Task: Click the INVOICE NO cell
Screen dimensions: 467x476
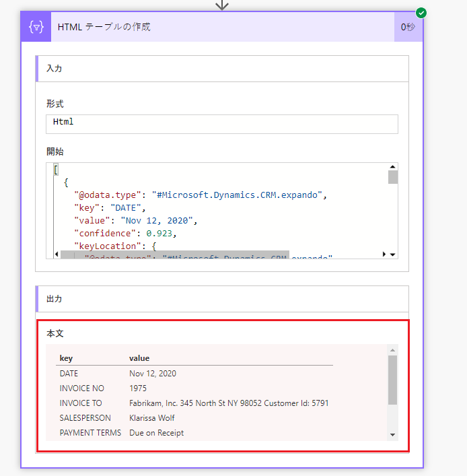Action: (x=82, y=388)
